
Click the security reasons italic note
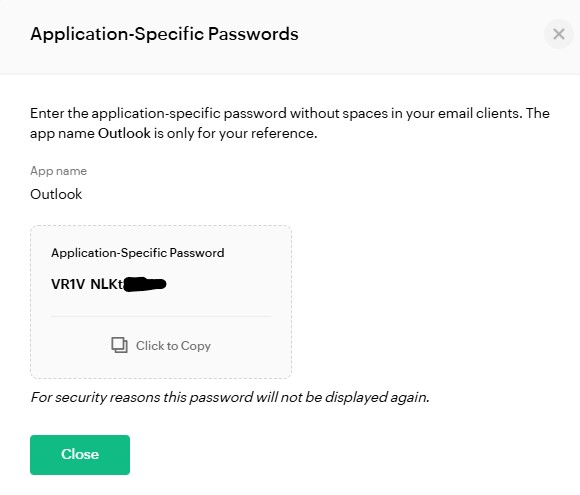[230, 397]
